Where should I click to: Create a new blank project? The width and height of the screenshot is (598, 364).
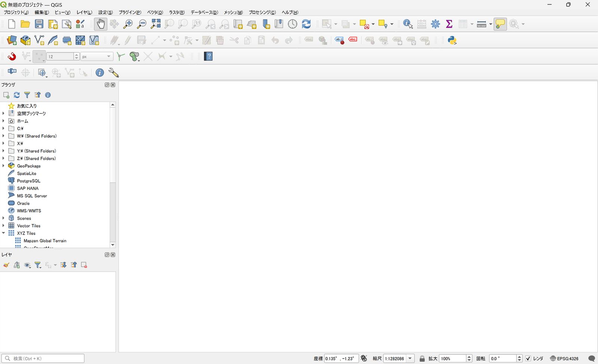click(x=12, y=24)
